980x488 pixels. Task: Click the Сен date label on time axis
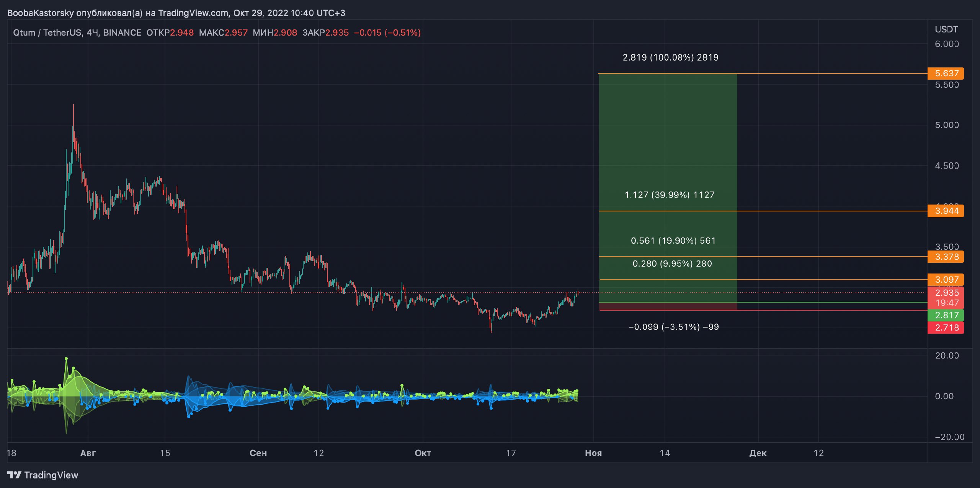click(258, 453)
